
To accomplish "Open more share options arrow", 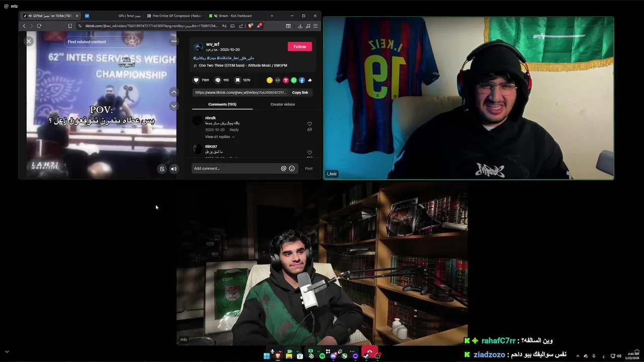I will 309,80.
